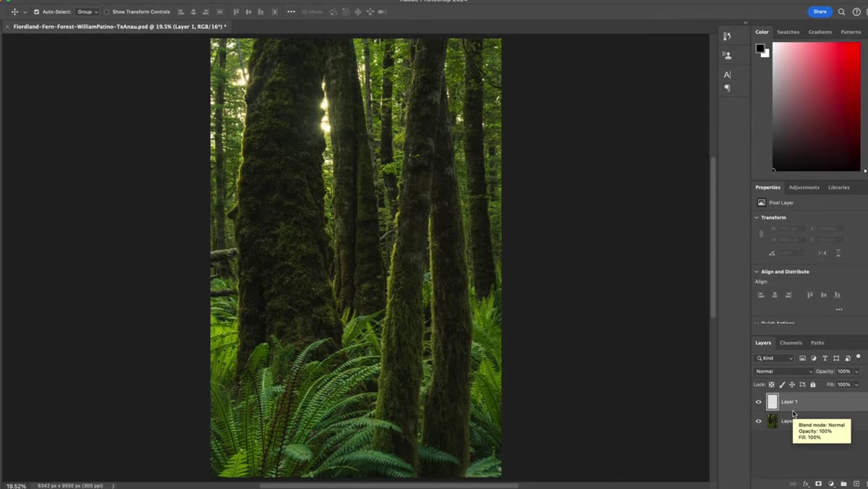Switch to the Channels tab
This screenshot has width=868, height=489.
tap(791, 343)
